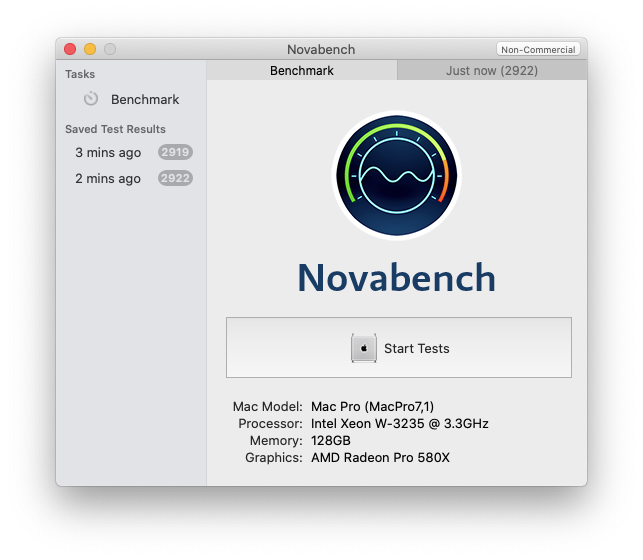Click the Mac Pro (MacPro7,1) model text
Screen dimensions: 643x560
click(x=372, y=406)
